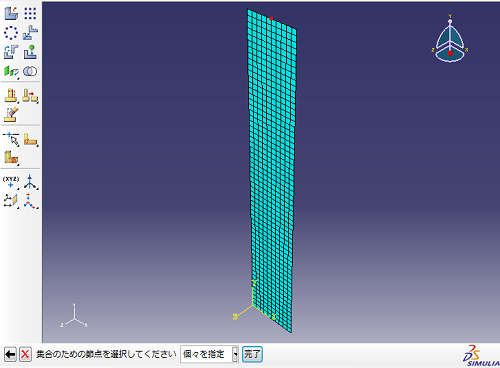Pick the Create Datum Axis icon
500x368 pixels.
click(x=30, y=182)
